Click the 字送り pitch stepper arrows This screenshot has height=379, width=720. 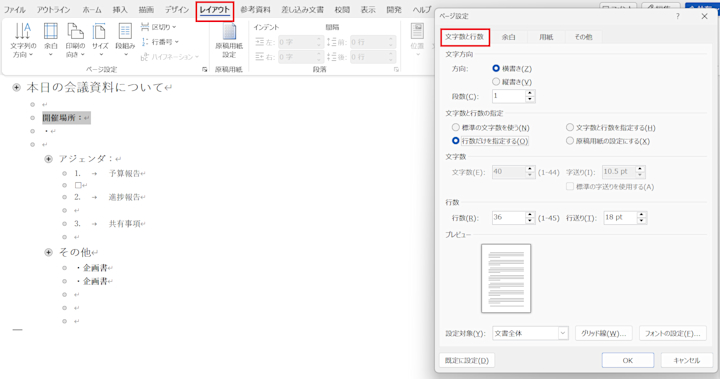point(641,172)
